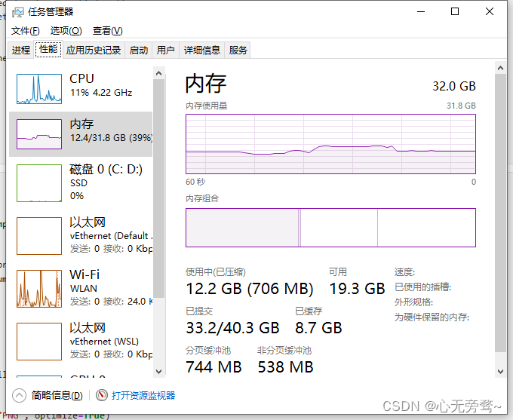
Task: Open the 文件(F) menu
Action: click(25, 31)
